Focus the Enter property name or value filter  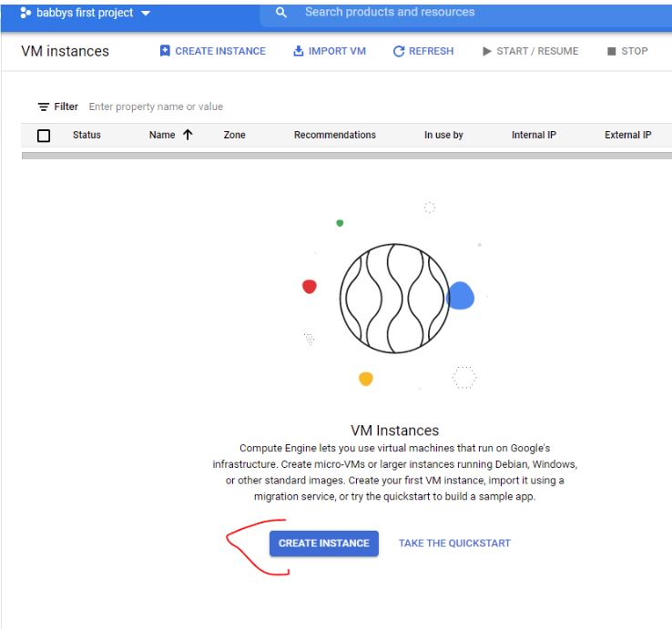[x=156, y=107]
